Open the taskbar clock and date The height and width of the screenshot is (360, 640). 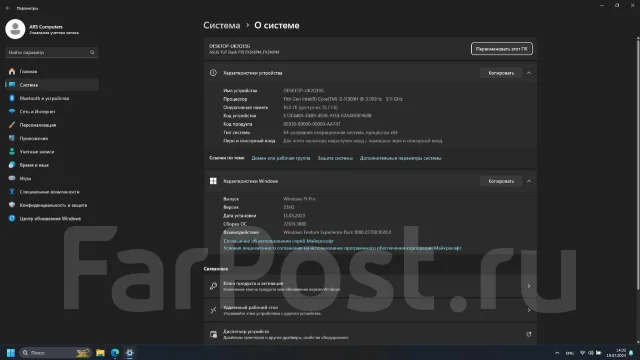pyautogui.click(x=616, y=353)
